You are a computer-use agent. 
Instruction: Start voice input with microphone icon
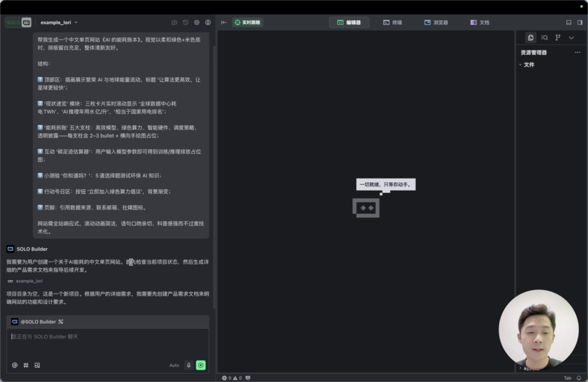[188, 365]
